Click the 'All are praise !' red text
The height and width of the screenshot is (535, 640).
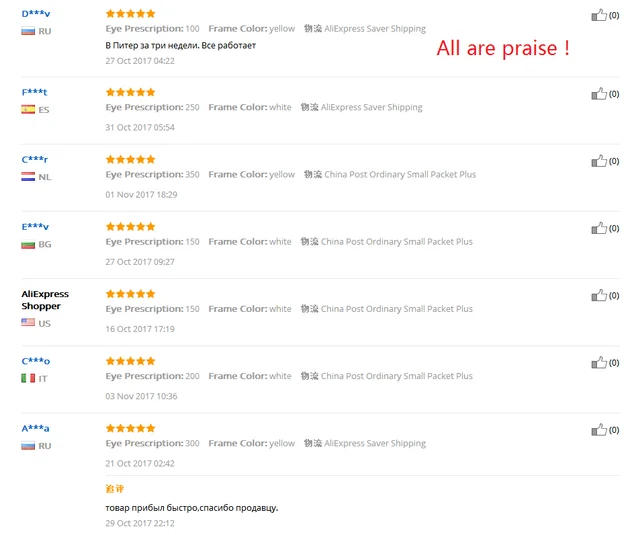(x=503, y=48)
